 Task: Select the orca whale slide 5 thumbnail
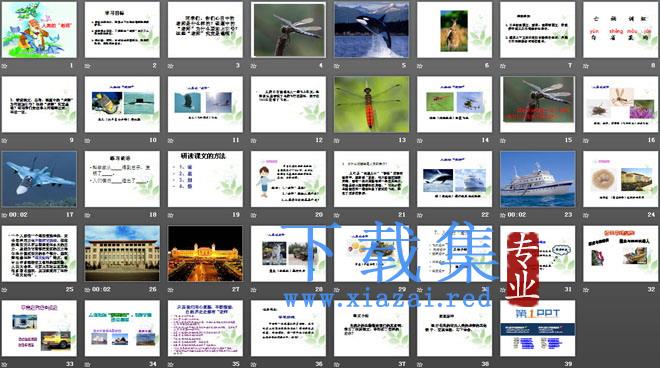point(371,29)
